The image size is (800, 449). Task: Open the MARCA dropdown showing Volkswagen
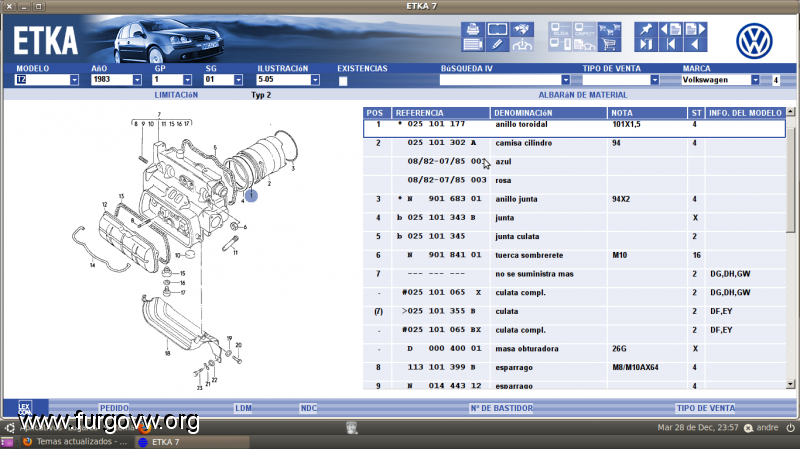[755, 80]
